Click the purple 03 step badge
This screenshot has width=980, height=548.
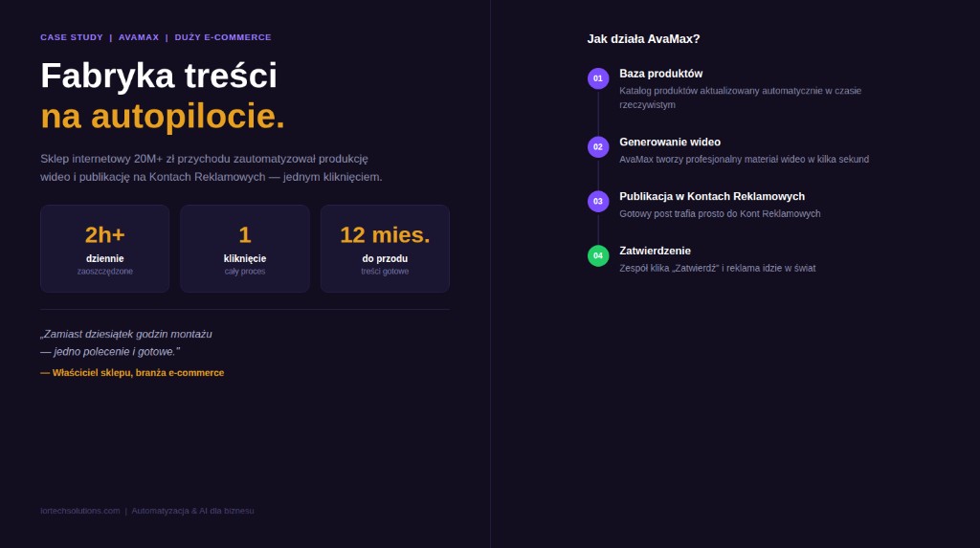(598, 201)
